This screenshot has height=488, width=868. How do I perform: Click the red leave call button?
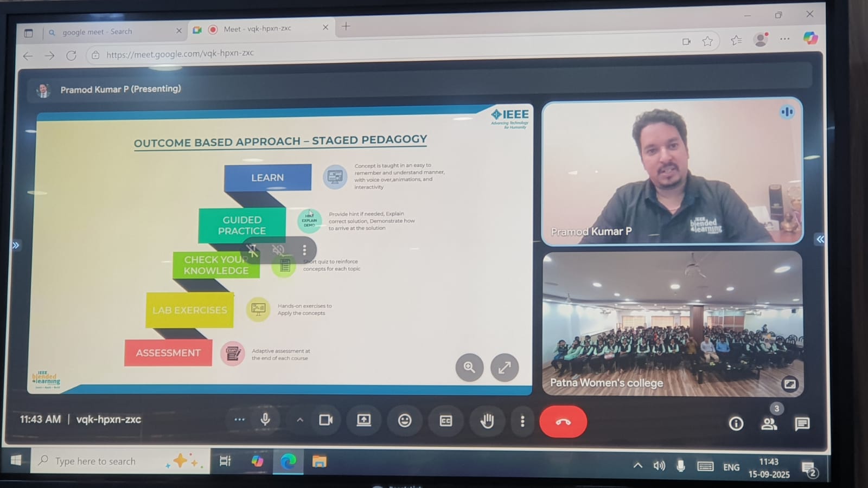click(563, 421)
